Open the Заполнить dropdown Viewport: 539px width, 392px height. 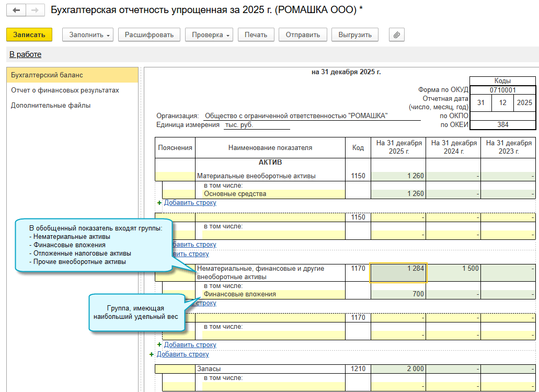click(88, 34)
